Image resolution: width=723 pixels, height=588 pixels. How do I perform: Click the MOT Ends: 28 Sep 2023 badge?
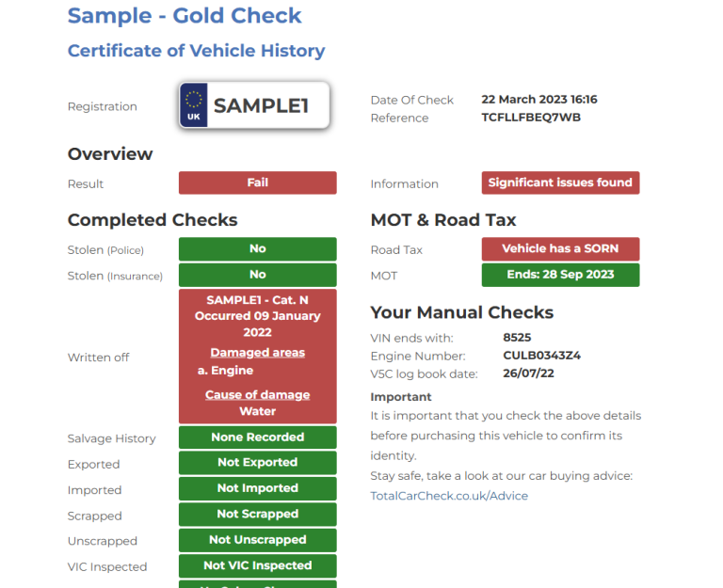560,275
